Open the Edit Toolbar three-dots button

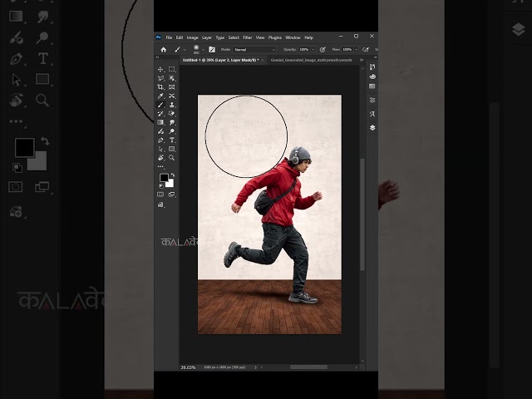pyautogui.click(x=160, y=166)
